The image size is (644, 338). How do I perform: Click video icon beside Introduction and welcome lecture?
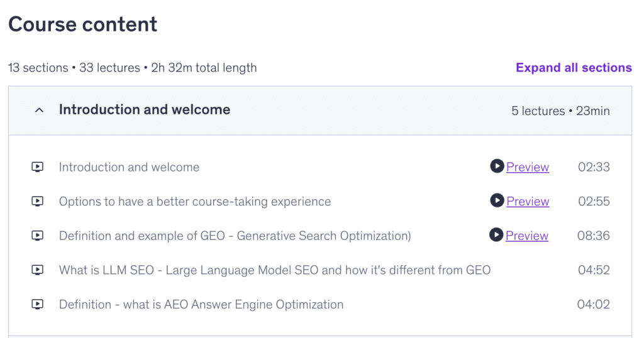click(38, 167)
